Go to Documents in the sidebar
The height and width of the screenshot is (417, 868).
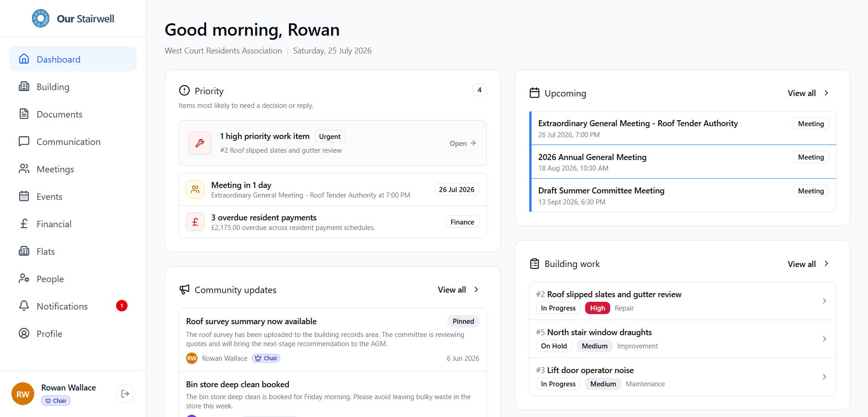point(73,114)
